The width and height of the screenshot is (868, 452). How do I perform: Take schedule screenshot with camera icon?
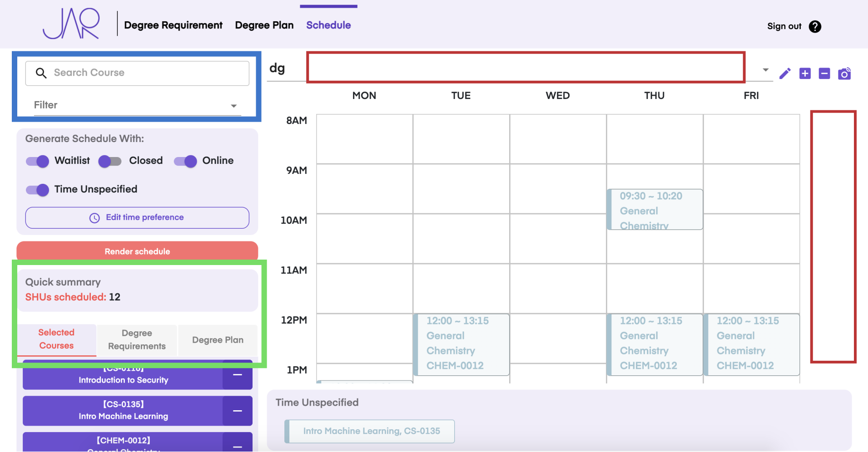pos(844,74)
